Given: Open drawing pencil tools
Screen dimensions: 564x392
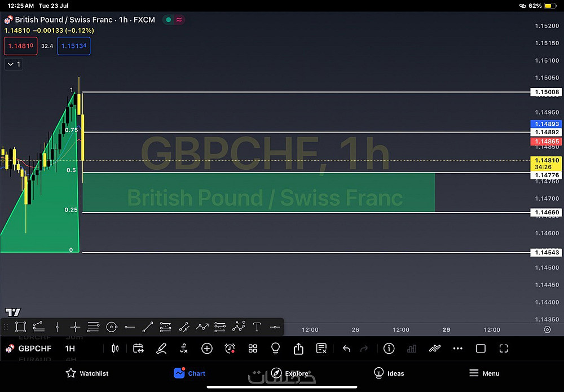Looking at the screenshot, I should pyautogui.click(x=161, y=349).
